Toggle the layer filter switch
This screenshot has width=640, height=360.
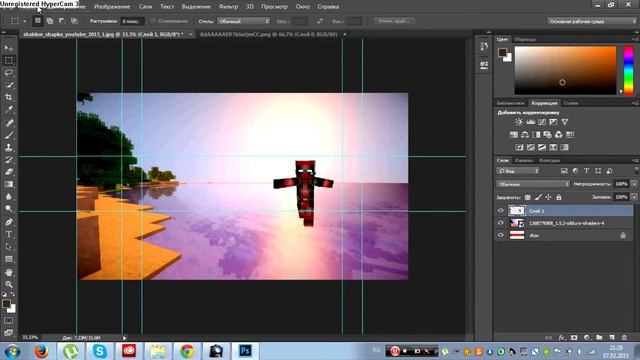click(636, 171)
